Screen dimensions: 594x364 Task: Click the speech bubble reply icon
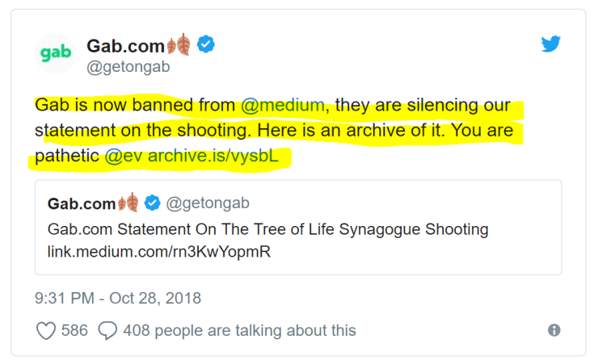[107, 330]
